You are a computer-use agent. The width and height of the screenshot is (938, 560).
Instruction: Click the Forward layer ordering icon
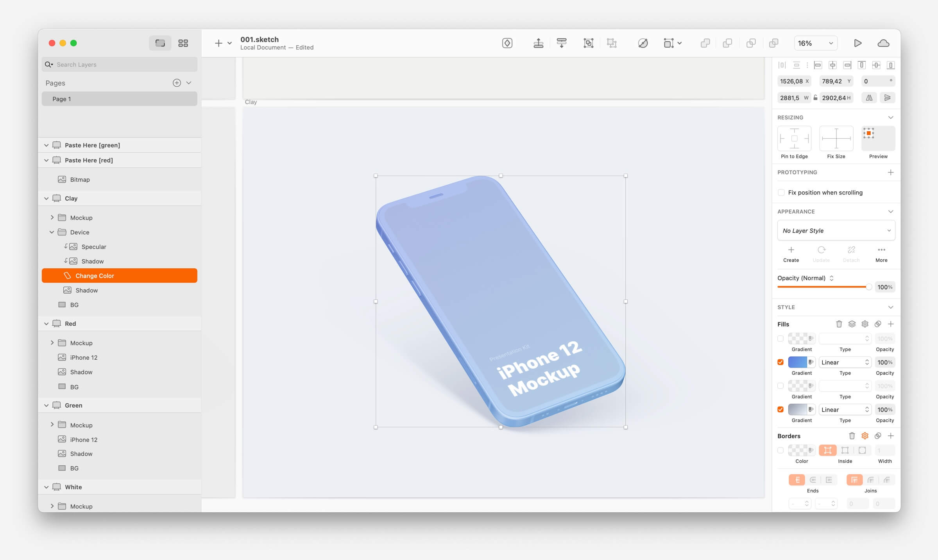(538, 43)
